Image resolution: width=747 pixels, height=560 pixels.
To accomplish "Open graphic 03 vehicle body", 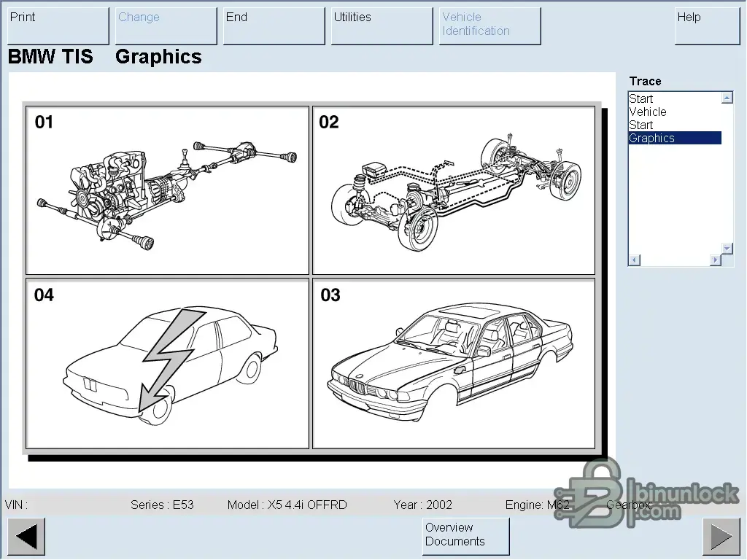I will [x=454, y=364].
